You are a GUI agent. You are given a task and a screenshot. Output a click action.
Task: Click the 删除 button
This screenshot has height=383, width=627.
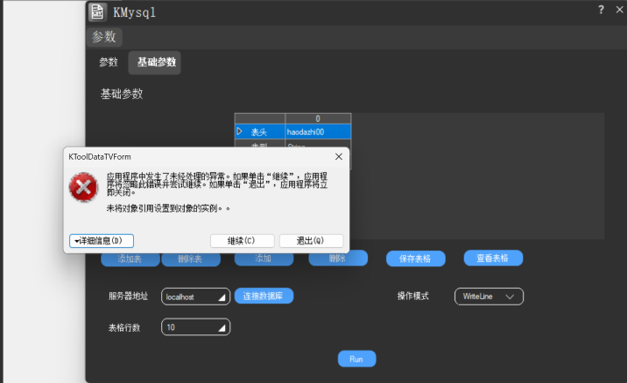[338, 258]
